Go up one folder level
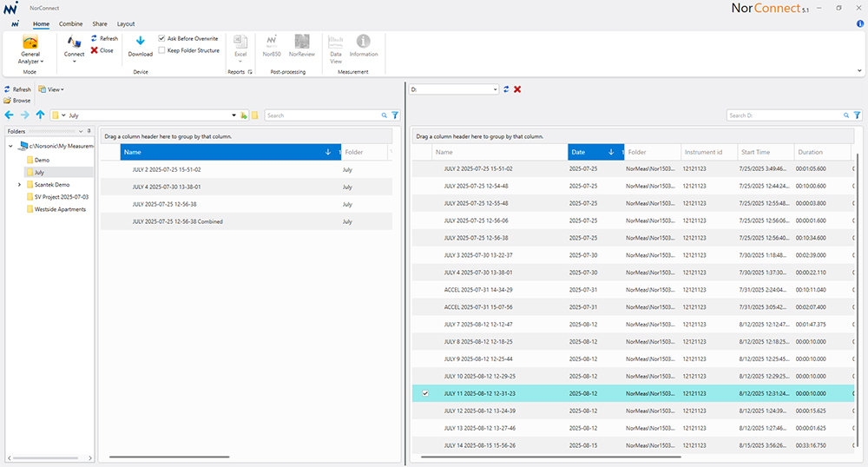This screenshot has height=467, width=868. pos(41,115)
